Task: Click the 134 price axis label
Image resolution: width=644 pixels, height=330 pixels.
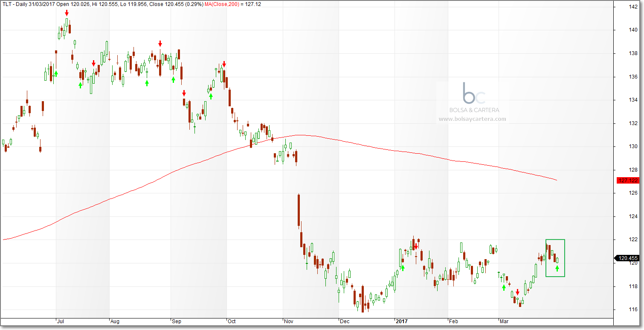Action: pyautogui.click(x=633, y=100)
